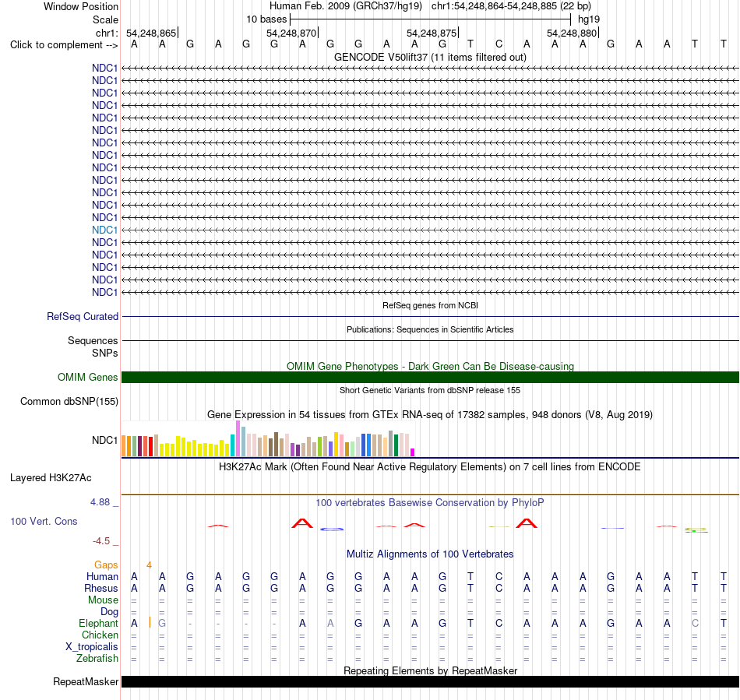Click the 'Click to complement -->' label
The height and width of the screenshot is (700, 740).
pos(64,45)
